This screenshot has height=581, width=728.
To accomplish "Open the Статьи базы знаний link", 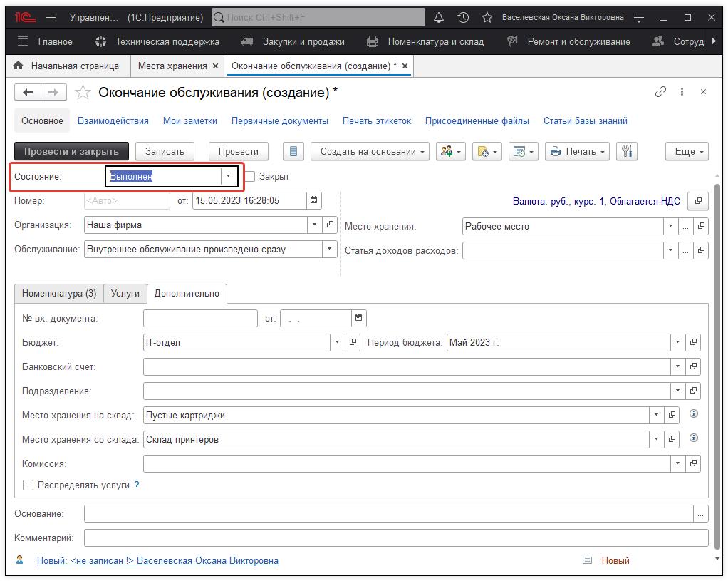I will [x=585, y=121].
